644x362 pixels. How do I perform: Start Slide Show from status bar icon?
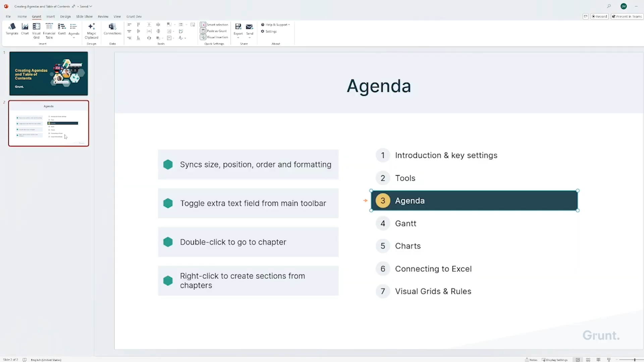coord(609,360)
